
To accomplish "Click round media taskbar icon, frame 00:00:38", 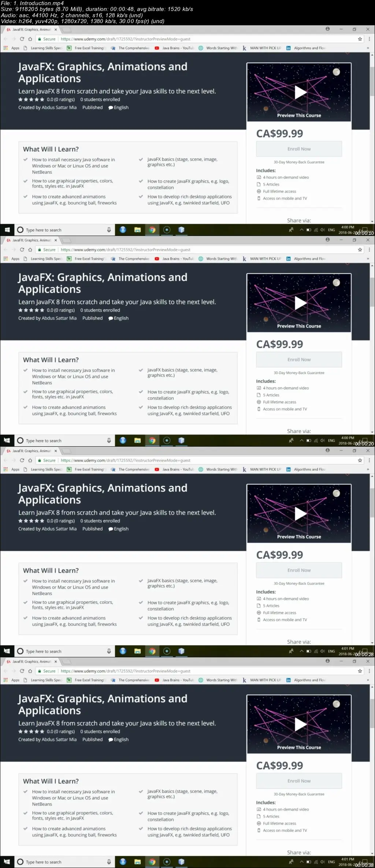I will click(167, 862).
